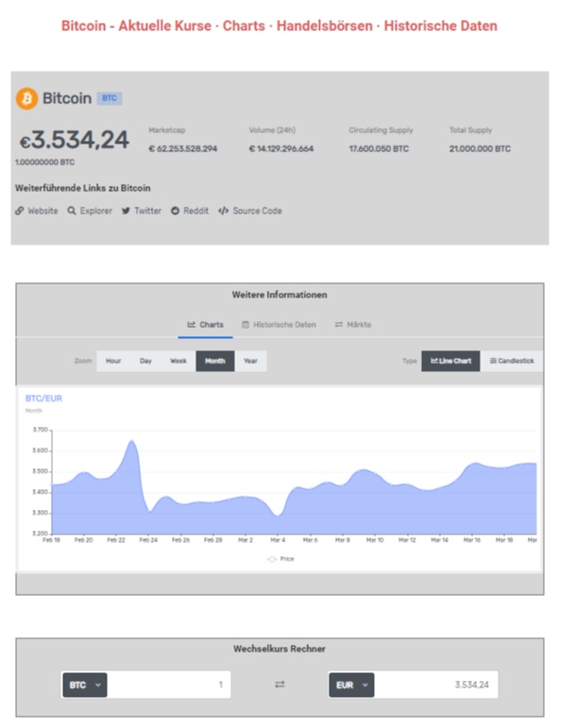Click the Marketcap value € 62.253.528.294
The image size is (575, 728).
tap(183, 149)
